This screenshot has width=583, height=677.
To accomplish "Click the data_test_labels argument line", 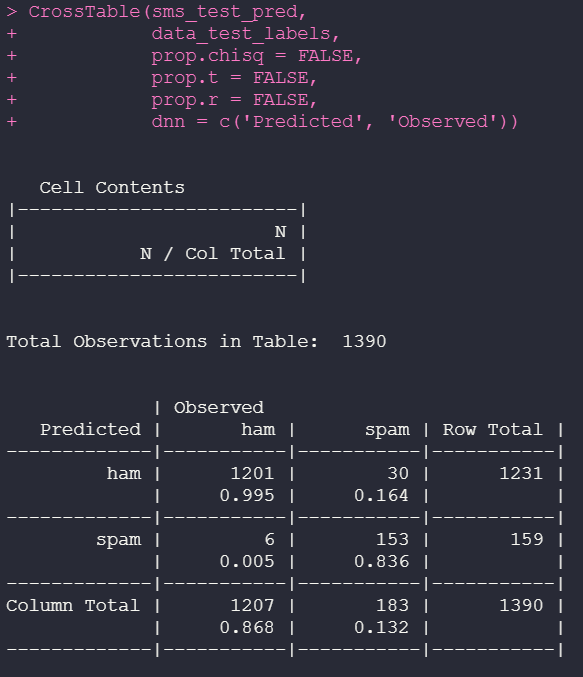I will pyautogui.click(x=245, y=34).
